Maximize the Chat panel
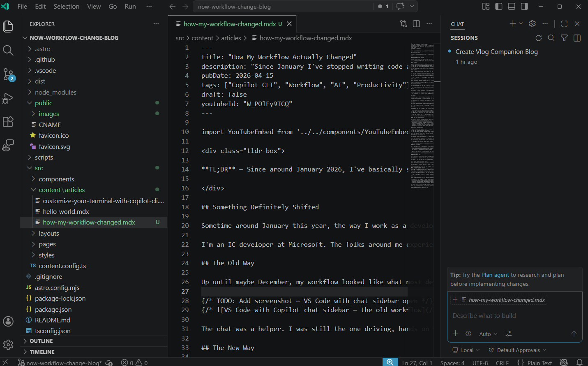This screenshot has height=366, width=588. 564,24
